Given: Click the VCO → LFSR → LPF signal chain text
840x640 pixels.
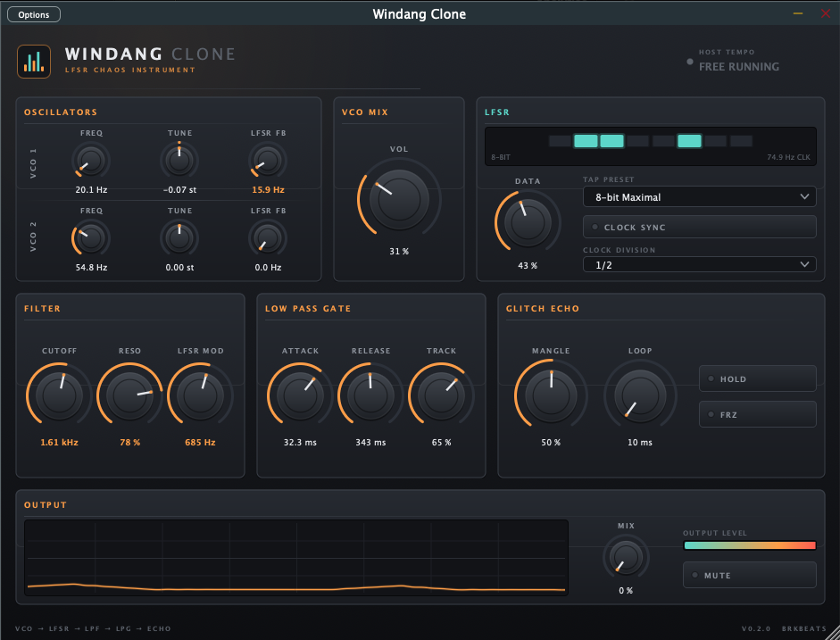Looking at the screenshot, I should [93, 628].
